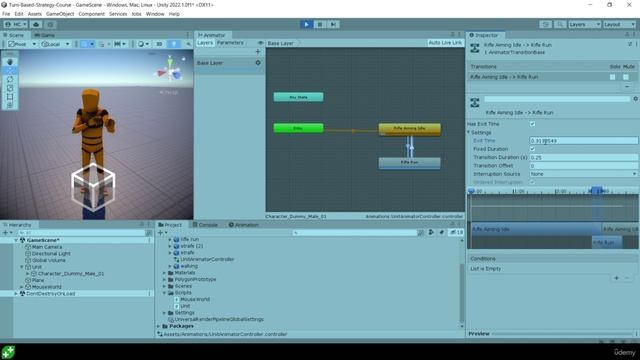640x360 pixels.
Task: Select the Transform tool in Scene toolbar
Action: click(x=10, y=105)
